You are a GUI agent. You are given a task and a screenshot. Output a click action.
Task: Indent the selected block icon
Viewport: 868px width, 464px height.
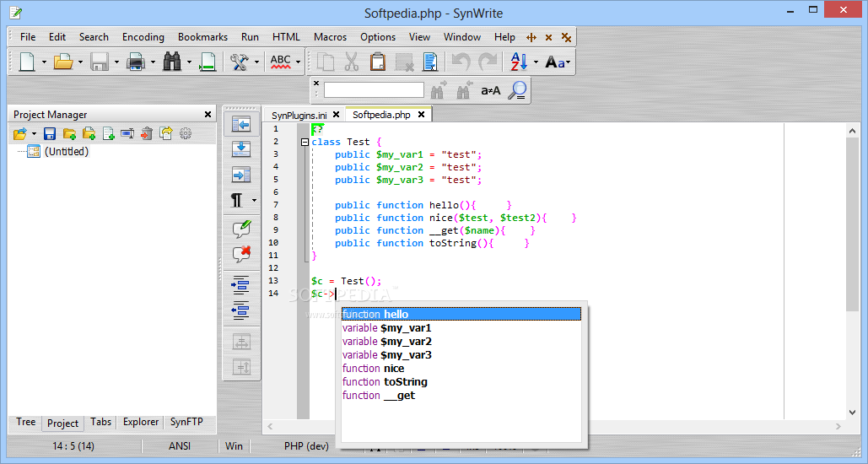pyautogui.click(x=240, y=285)
